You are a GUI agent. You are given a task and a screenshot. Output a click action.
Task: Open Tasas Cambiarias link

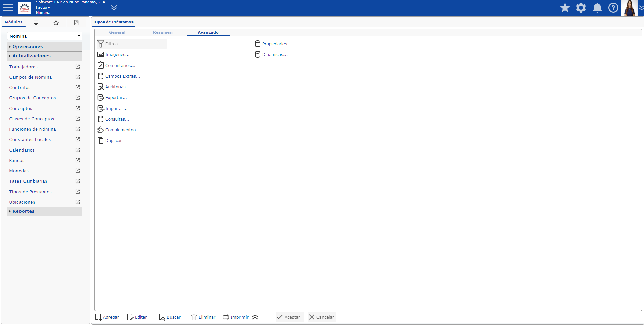(x=28, y=181)
